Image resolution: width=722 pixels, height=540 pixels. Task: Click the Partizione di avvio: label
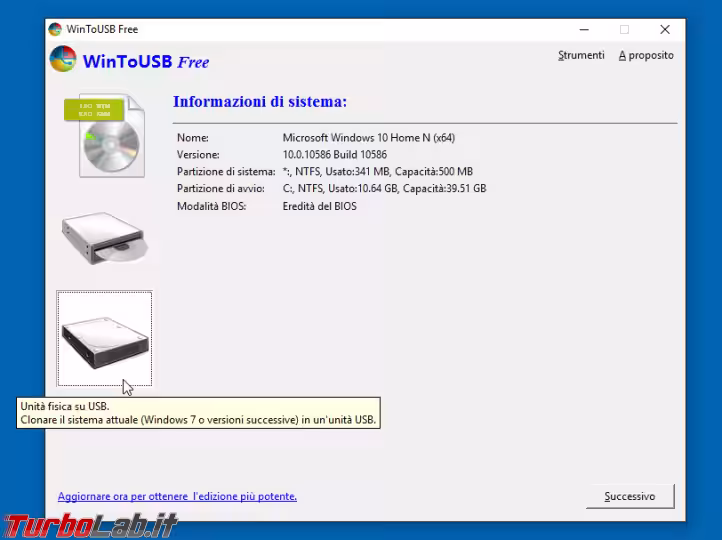(x=221, y=188)
